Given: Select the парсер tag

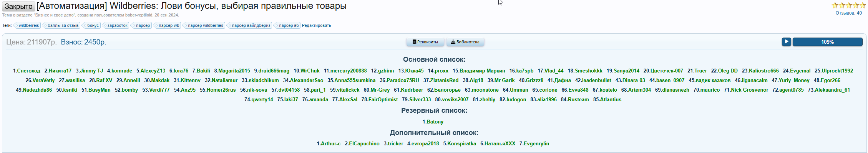Looking at the screenshot, I should [x=142, y=25].
